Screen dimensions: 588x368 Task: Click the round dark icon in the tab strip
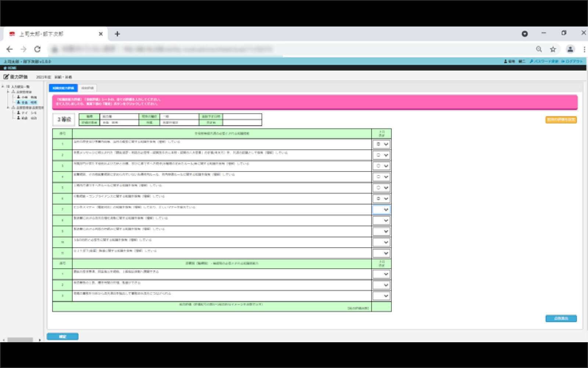pyautogui.click(x=525, y=33)
